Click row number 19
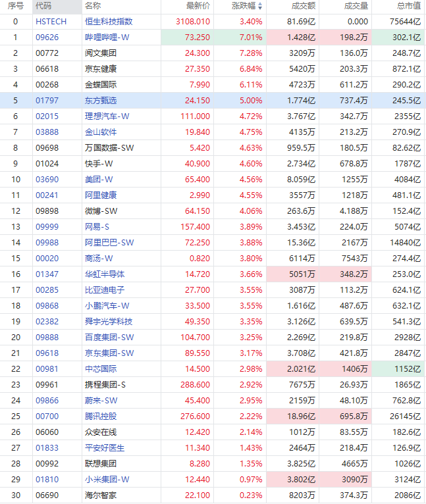This screenshot has width=426, height=504. (16, 322)
